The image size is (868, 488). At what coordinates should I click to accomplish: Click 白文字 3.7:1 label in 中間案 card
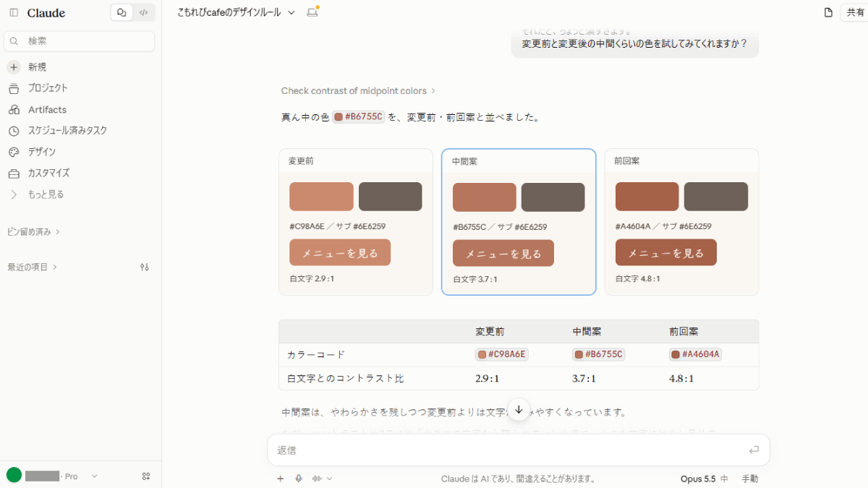click(475, 280)
